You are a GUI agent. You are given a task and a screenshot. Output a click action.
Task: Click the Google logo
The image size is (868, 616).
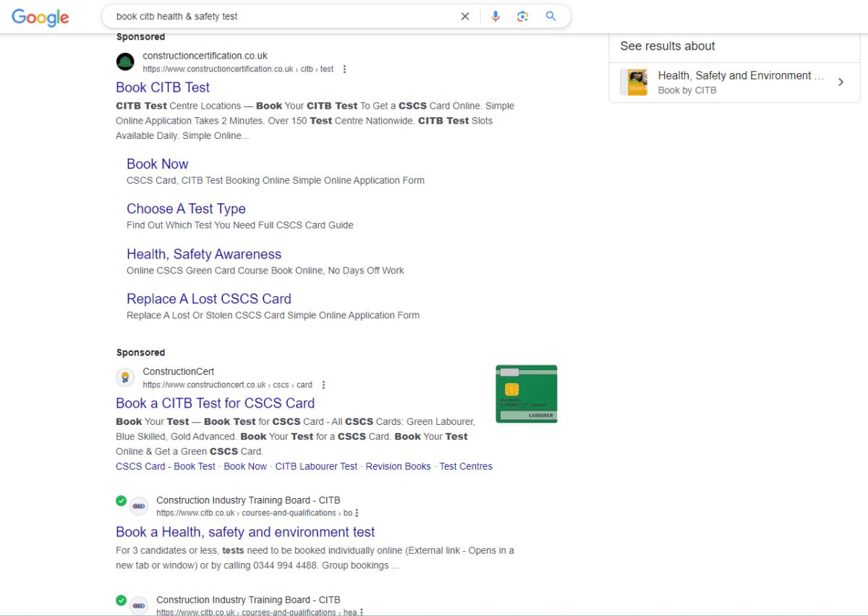click(41, 17)
